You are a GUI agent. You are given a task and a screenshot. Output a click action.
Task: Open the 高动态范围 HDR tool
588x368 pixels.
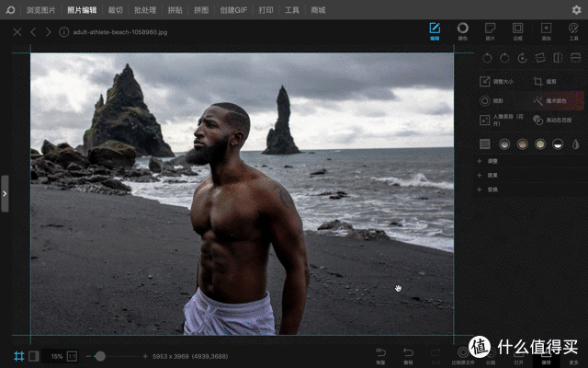click(552, 120)
